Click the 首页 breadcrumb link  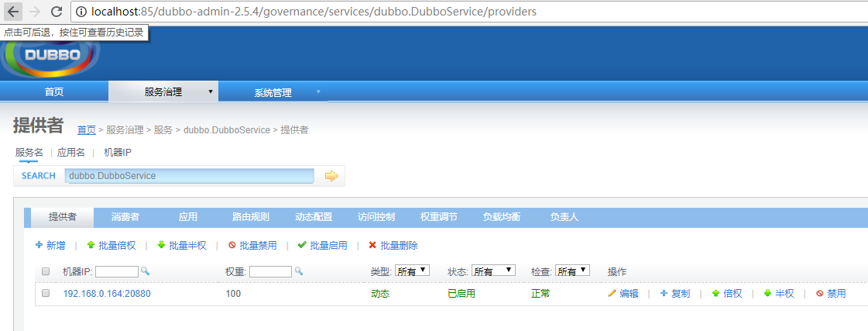point(87,130)
